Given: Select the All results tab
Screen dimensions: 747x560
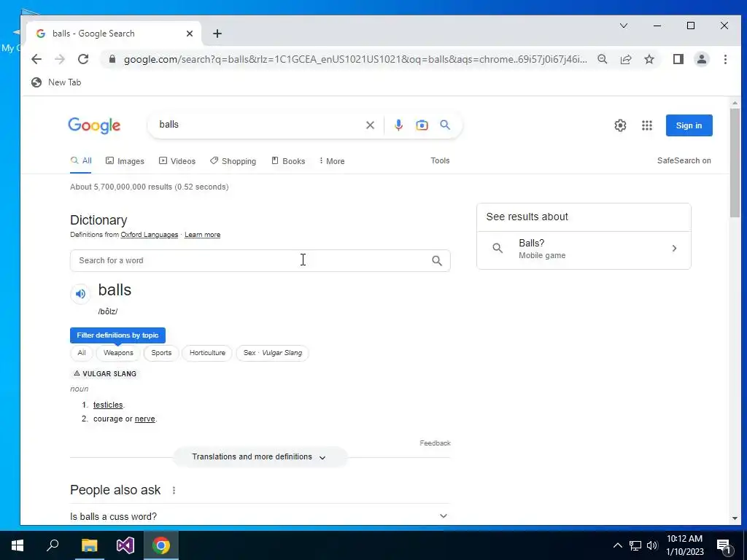Looking at the screenshot, I should coord(81,160).
